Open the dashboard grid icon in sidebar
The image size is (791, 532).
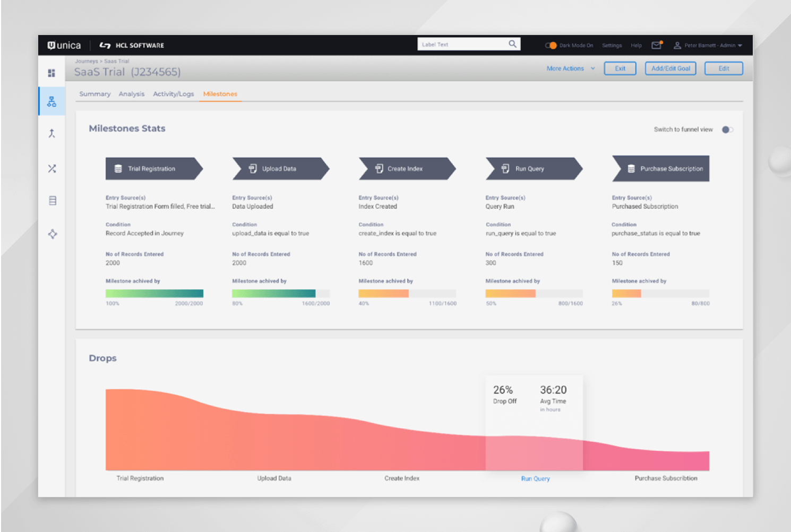51,73
